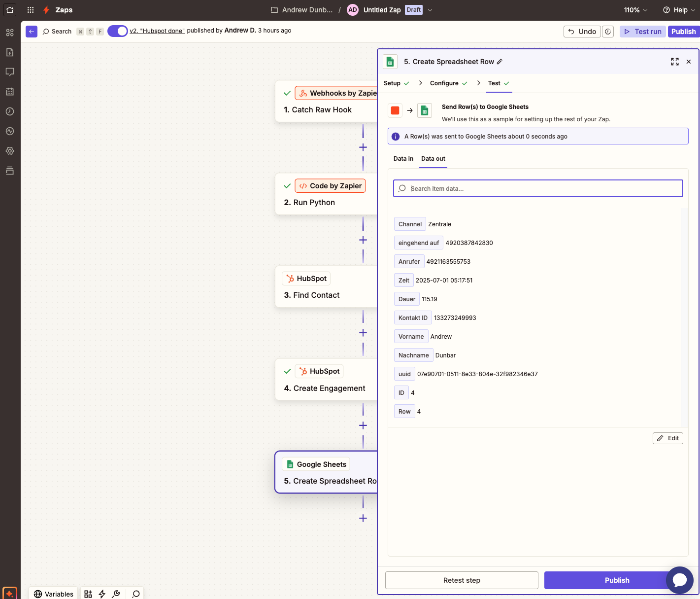Image resolution: width=700 pixels, height=599 pixels.
Task: Open the apps grid menu icon
Action: coord(31,10)
